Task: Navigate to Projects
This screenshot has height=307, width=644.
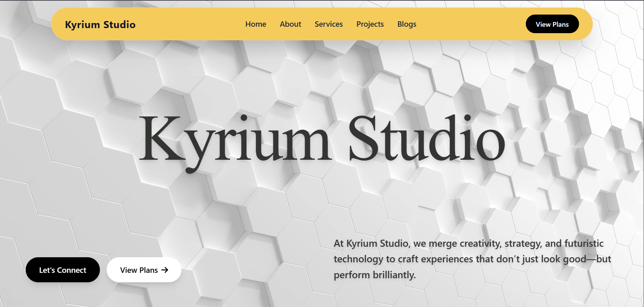Action: point(370,24)
